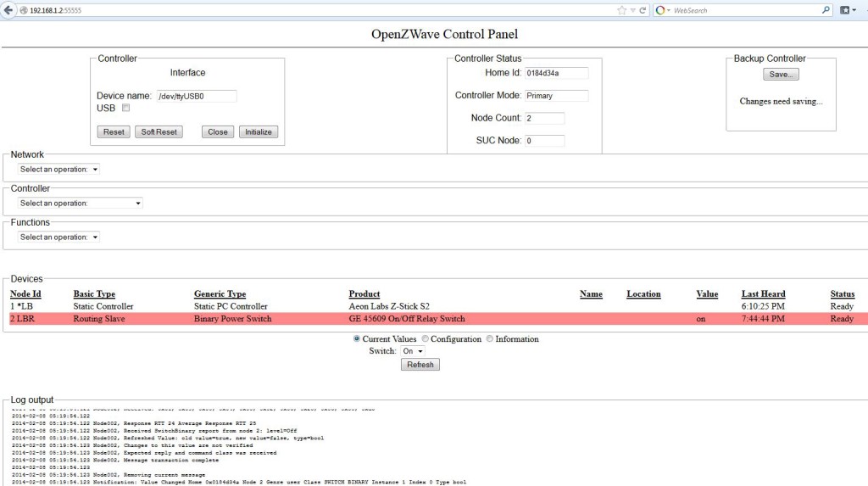Viewport: 868px width, 486px height.
Task: Click the Save... backup button
Action: pos(781,75)
